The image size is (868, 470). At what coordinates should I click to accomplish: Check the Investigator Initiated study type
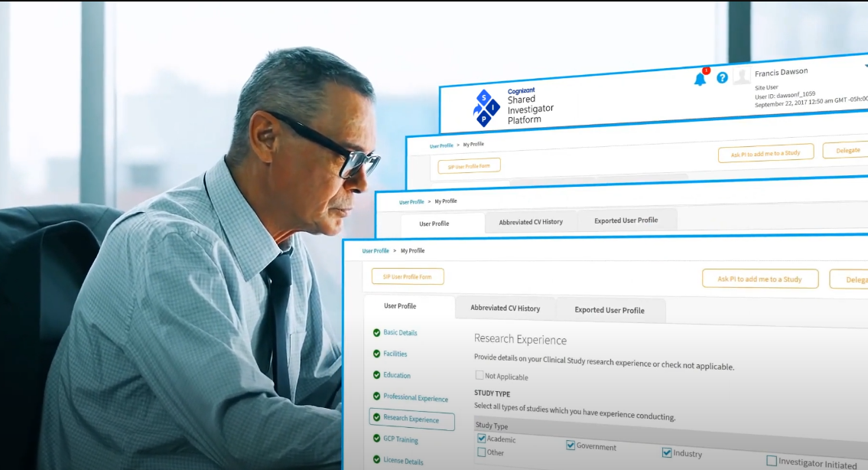click(771, 461)
